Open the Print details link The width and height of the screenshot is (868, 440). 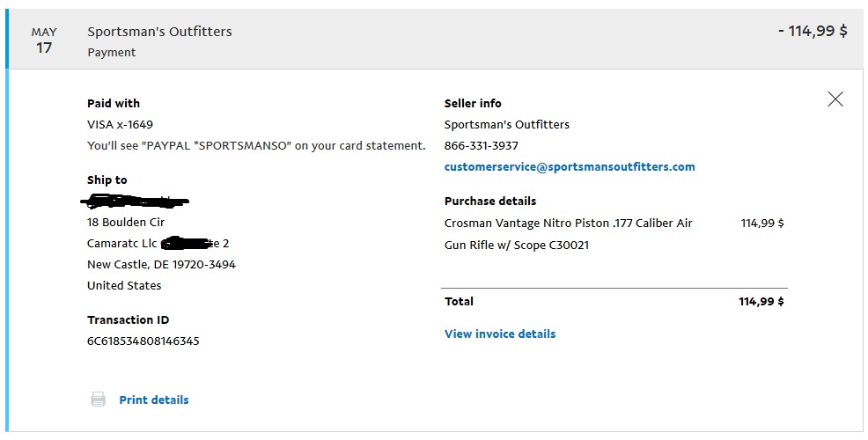tap(154, 400)
